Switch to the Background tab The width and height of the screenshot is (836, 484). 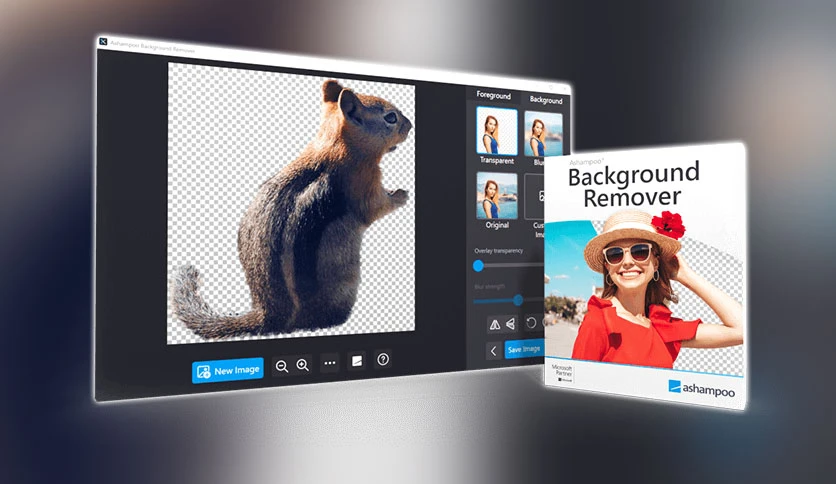[x=545, y=100]
